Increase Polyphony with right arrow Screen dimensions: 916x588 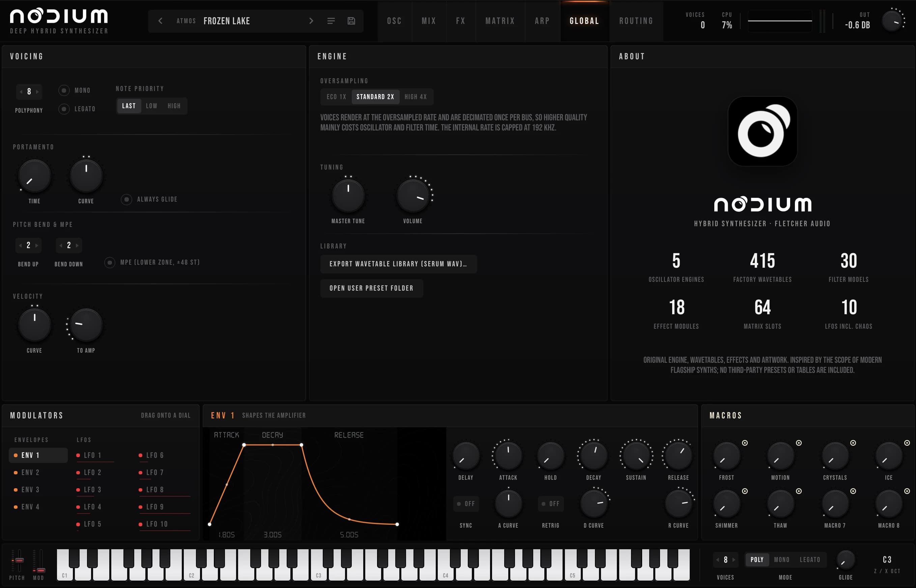(37, 92)
